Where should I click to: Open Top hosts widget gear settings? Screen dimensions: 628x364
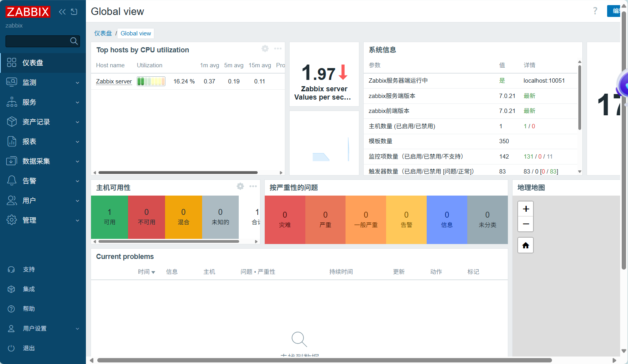(x=265, y=48)
